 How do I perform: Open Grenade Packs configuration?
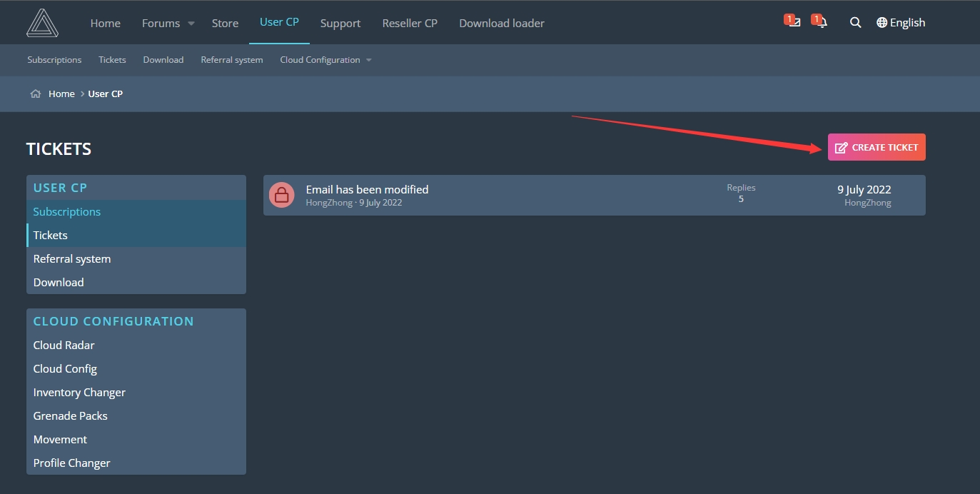click(71, 416)
